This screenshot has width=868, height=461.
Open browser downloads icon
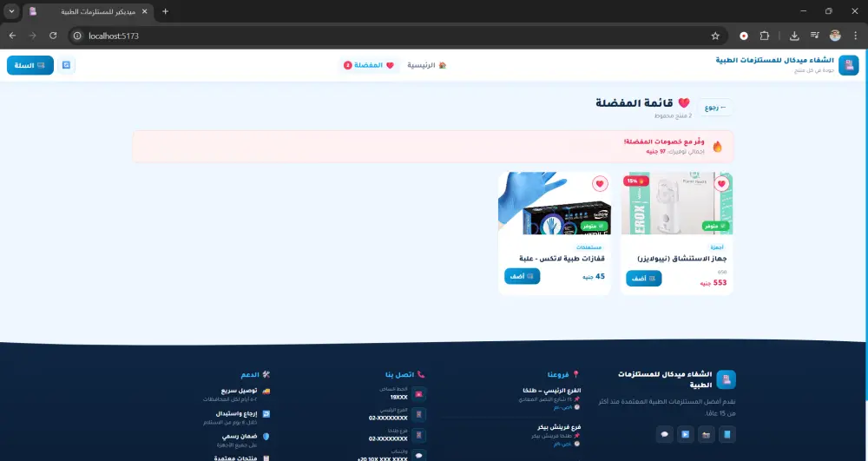(x=794, y=36)
